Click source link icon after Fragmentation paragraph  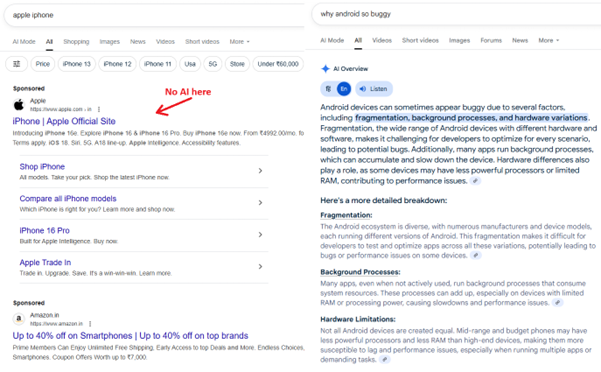coord(476,256)
